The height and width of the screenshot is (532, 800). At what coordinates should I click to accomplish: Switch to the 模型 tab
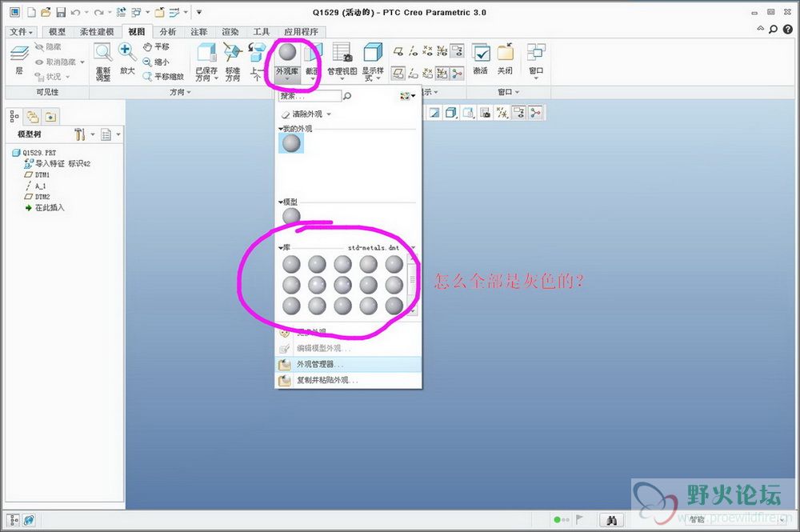click(x=57, y=32)
